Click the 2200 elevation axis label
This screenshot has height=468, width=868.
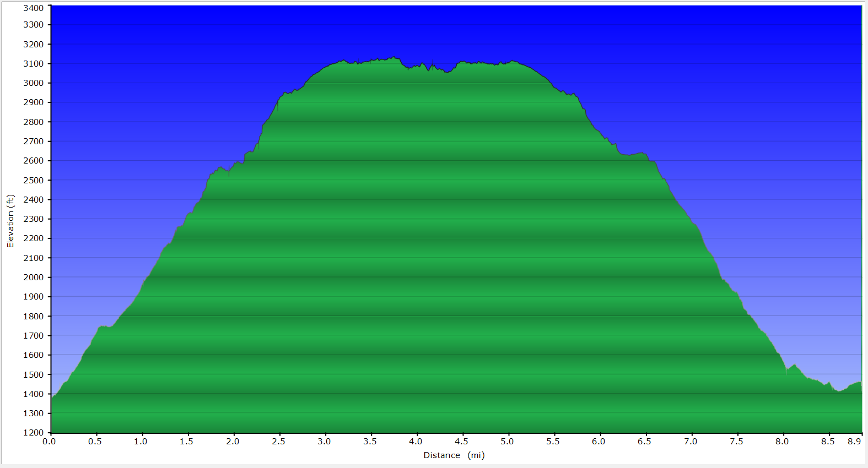(x=33, y=238)
